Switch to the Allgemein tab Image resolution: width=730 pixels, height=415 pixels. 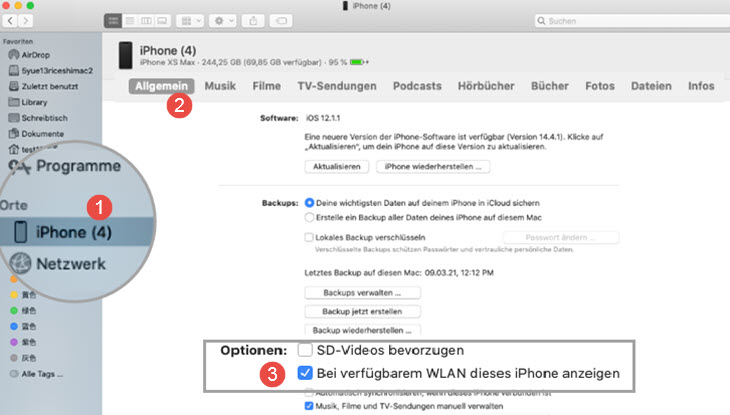click(162, 86)
